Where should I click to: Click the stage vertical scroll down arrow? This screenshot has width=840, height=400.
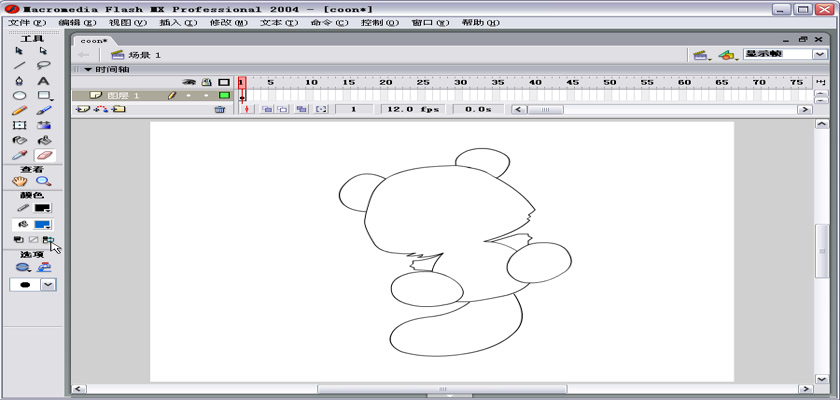coord(821,379)
